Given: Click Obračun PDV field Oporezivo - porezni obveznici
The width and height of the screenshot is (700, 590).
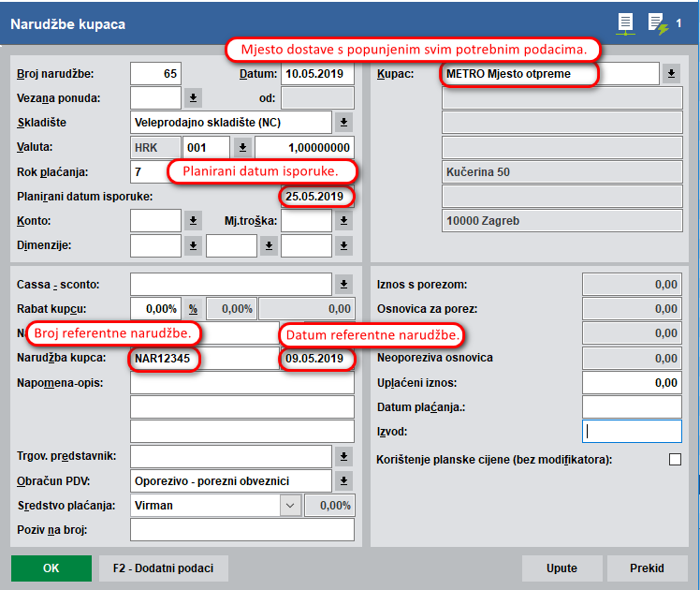Looking at the screenshot, I should click(231, 481).
